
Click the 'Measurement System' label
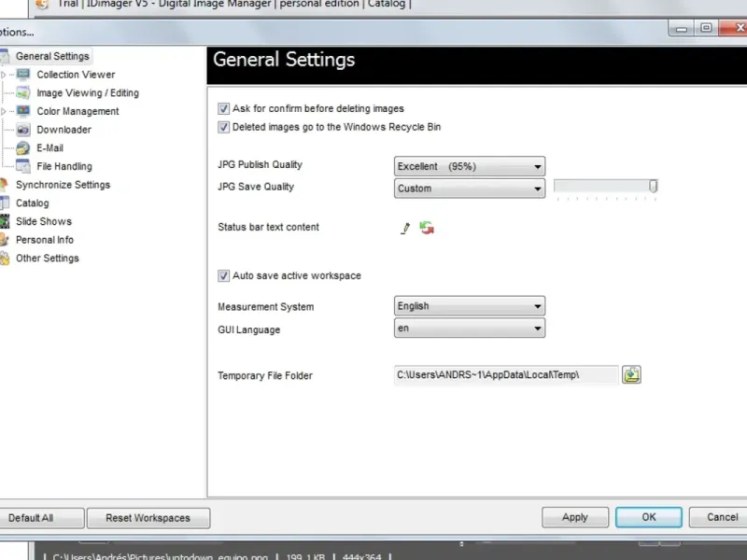click(266, 307)
